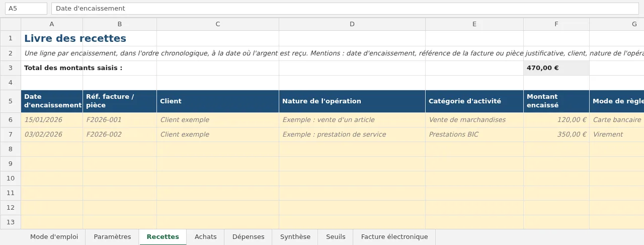Select column C header
The width and height of the screenshot is (644, 245).
[218, 24]
